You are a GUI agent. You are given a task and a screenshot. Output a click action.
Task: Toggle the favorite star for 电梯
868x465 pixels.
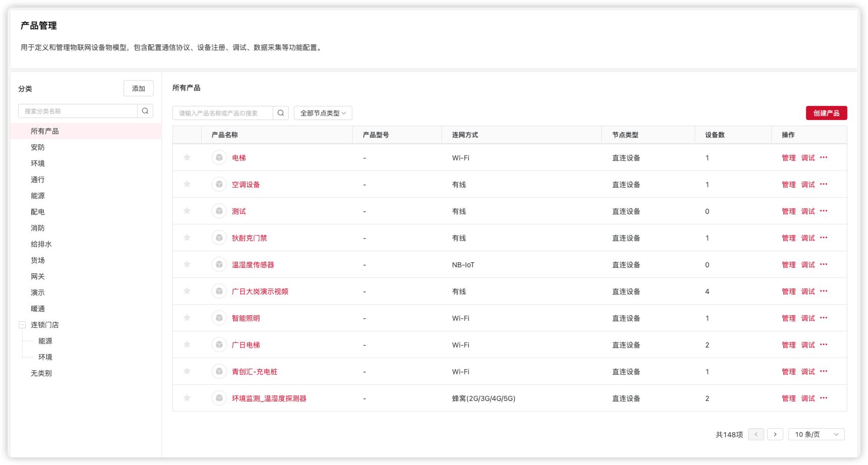[187, 157]
